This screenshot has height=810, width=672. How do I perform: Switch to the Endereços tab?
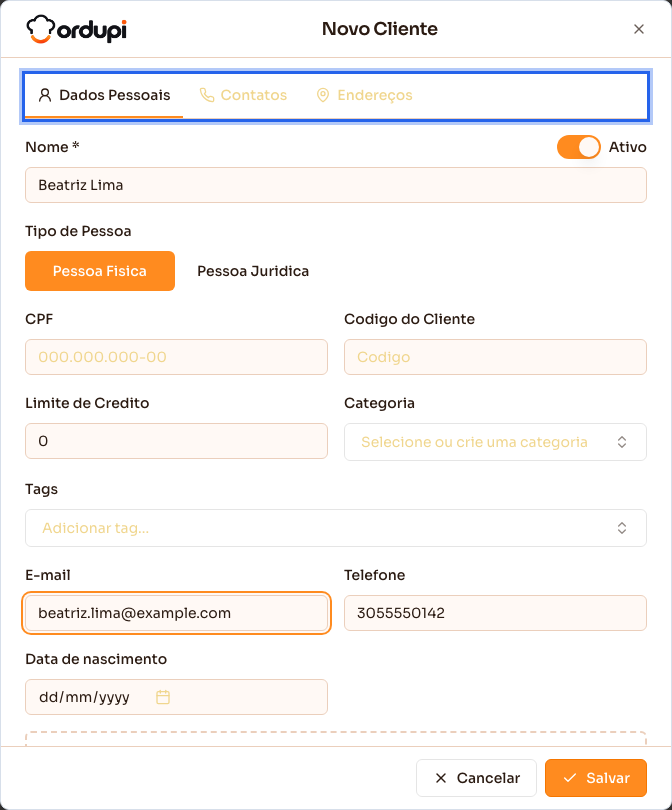364,95
